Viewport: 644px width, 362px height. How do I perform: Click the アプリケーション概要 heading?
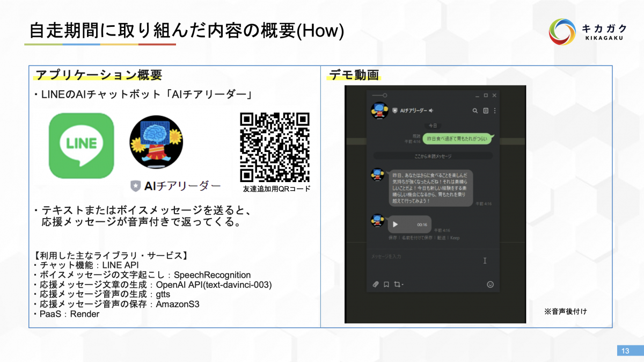99,75
